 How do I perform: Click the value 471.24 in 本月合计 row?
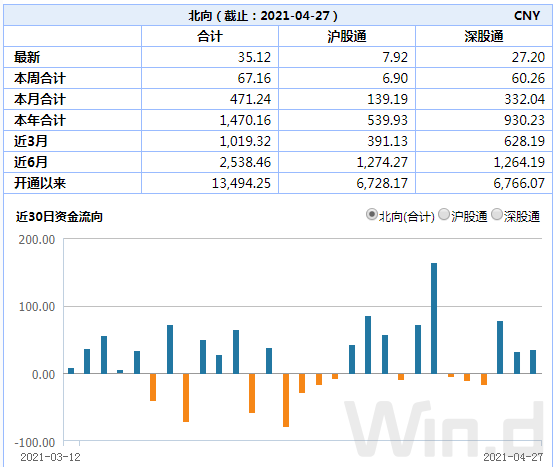pyautogui.click(x=251, y=99)
